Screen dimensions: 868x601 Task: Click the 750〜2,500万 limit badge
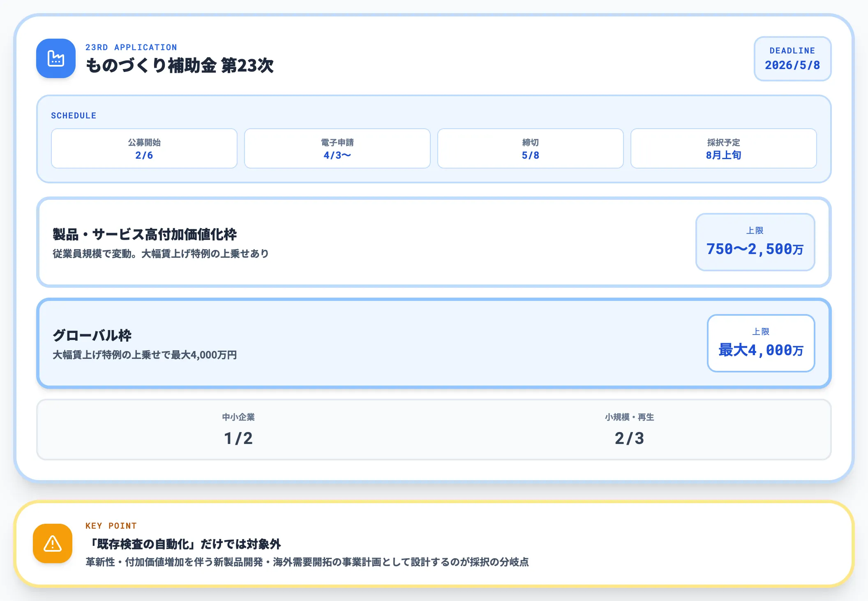click(x=755, y=242)
